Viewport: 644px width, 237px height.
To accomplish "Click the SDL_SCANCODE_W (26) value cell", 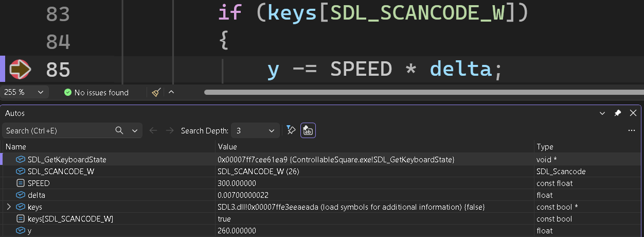I will [x=258, y=172].
